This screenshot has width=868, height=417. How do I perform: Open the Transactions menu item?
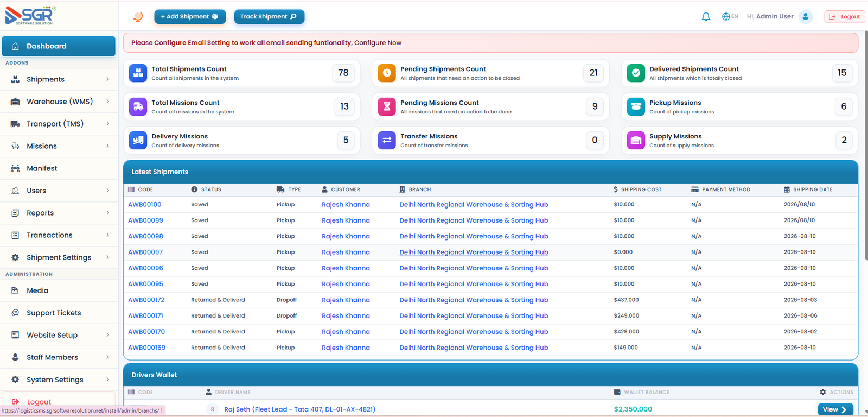pos(59,235)
